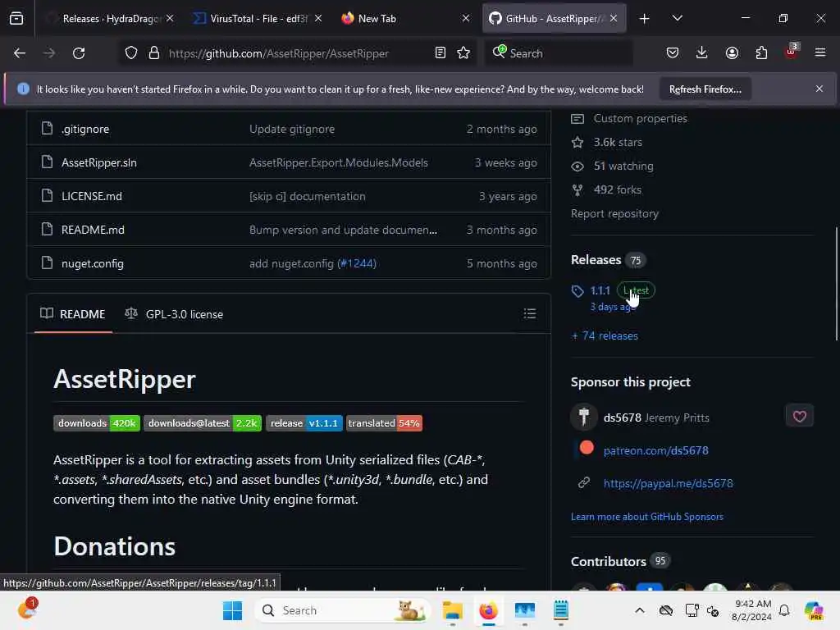Viewport: 840px width, 630px height.
Task: Close the VirusTotal tab
Action: point(318,19)
